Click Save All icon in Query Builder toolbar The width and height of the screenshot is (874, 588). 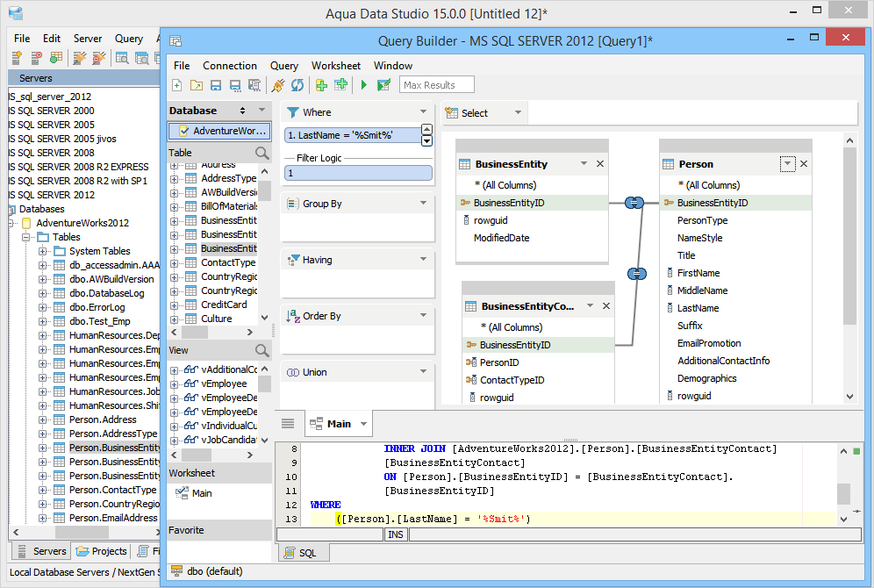pyautogui.click(x=254, y=85)
